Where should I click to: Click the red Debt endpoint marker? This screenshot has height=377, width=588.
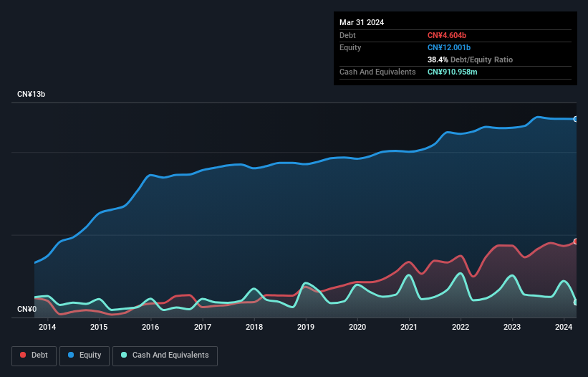click(576, 242)
